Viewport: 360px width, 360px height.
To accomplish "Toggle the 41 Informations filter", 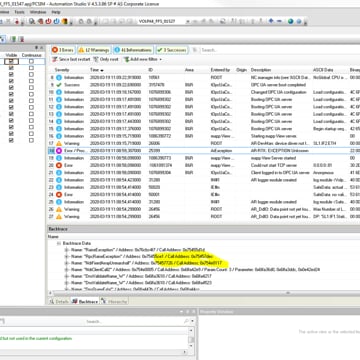I will [x=133, y=50].
